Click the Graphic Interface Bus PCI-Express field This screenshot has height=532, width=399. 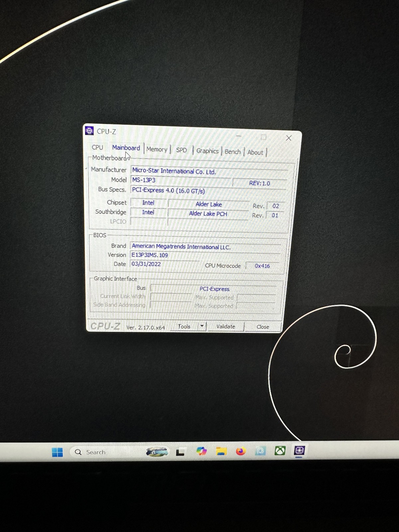click(214, 289)
